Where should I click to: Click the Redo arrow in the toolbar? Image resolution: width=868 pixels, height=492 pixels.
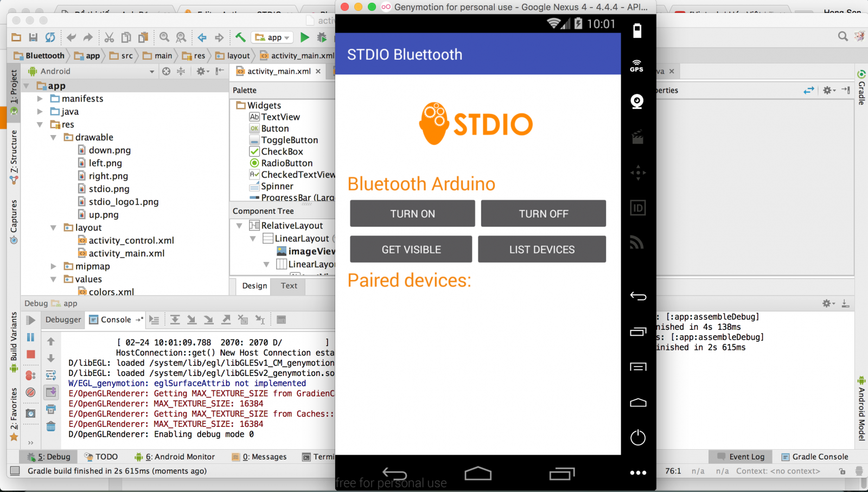click(88, 37)
